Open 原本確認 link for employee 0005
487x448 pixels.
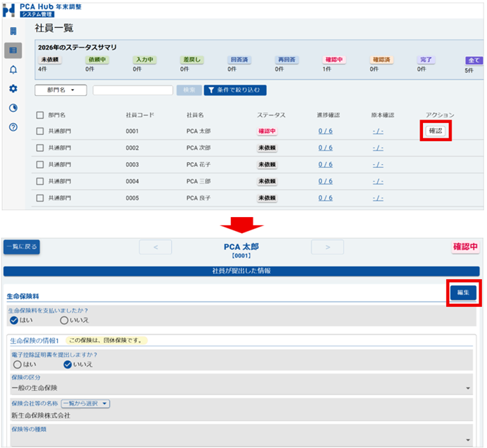point(378,198)
